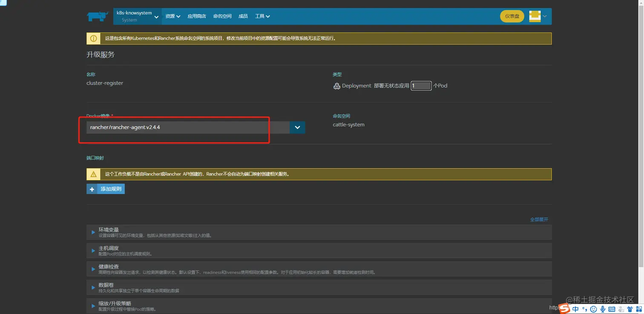Screen dimensions: 644x314
Task: Open the soft keyboard icon in IME bar
Action: pyautogui.click(x=612, y=309)
